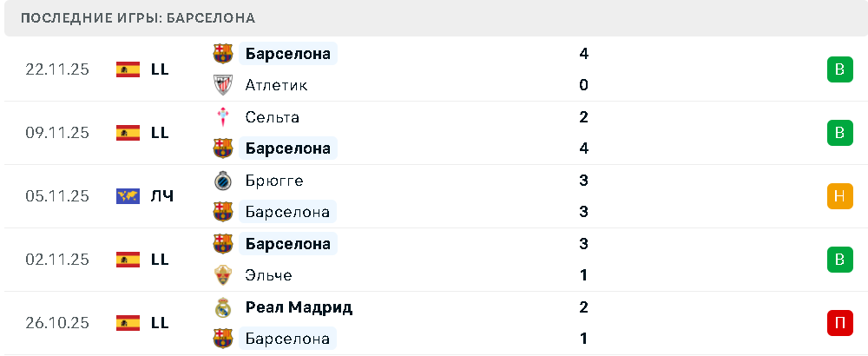
Task: Click the green win badge for 02.11.25
Action: 838,260
